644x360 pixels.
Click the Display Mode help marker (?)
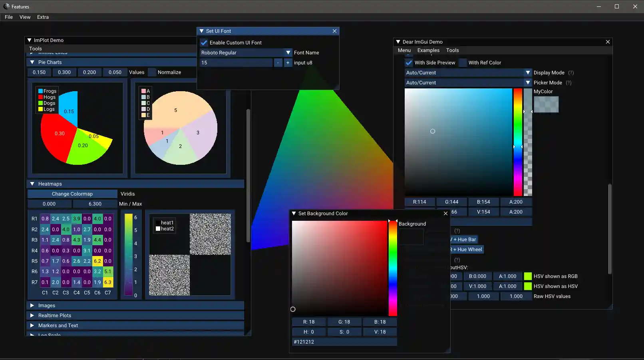[x=570, y=73]
